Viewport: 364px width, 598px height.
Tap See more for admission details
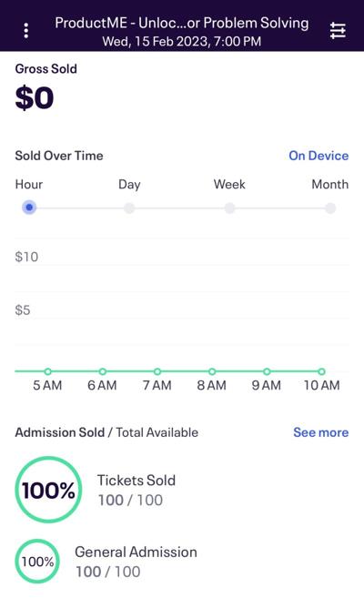click(x=321, y=432)
